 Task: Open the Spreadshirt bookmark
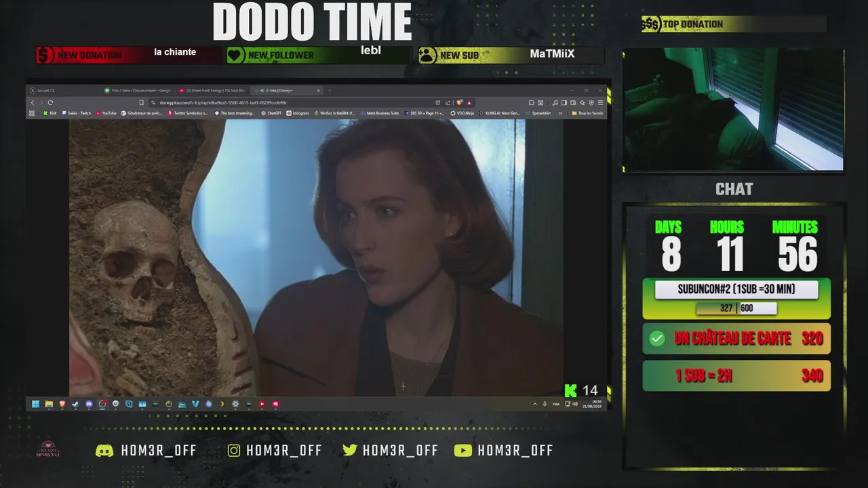[538, 113]
